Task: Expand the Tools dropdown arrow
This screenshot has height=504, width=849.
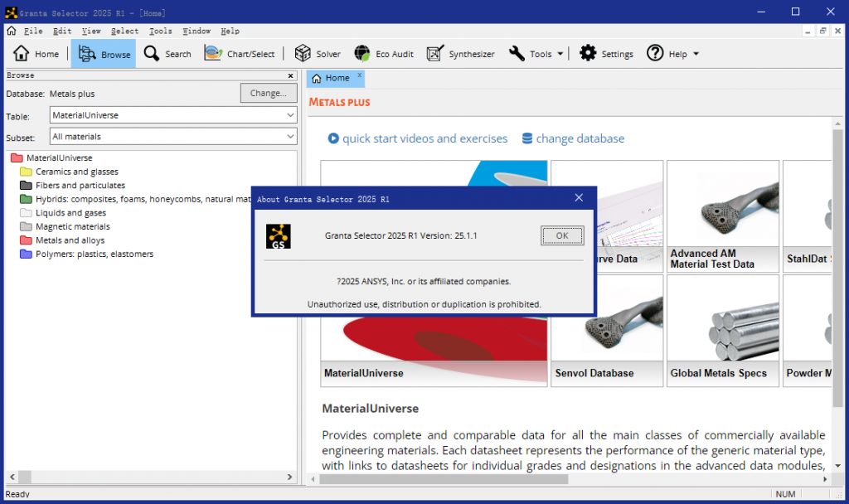Action: click(560, 54)
